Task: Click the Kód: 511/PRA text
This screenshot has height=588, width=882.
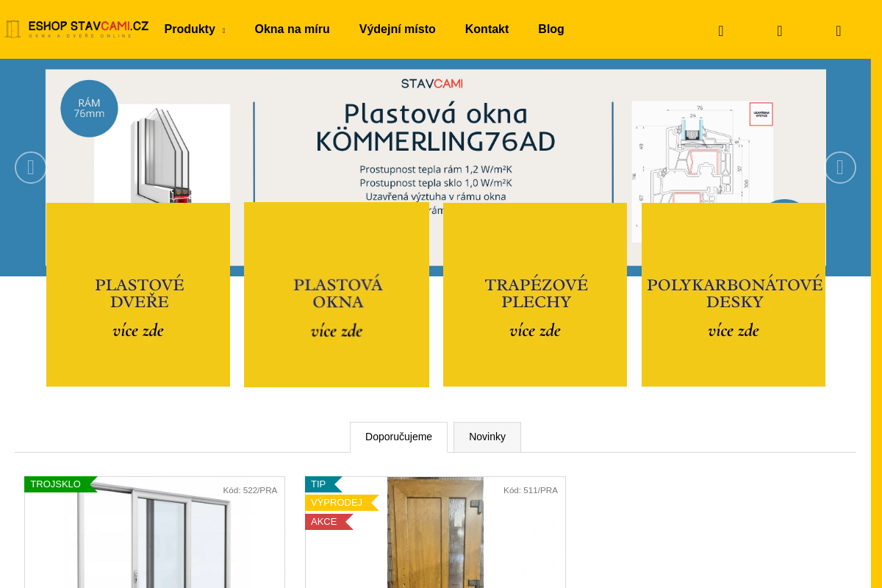Action: point(531,490)
